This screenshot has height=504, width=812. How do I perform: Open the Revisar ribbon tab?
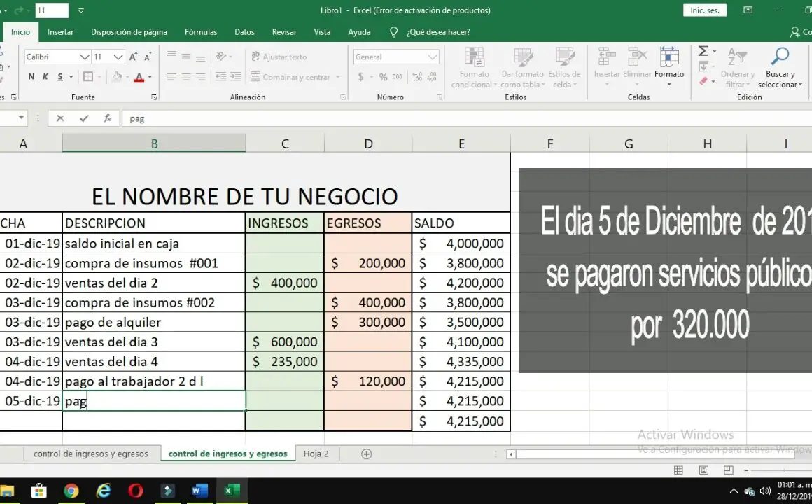point(284,32)
